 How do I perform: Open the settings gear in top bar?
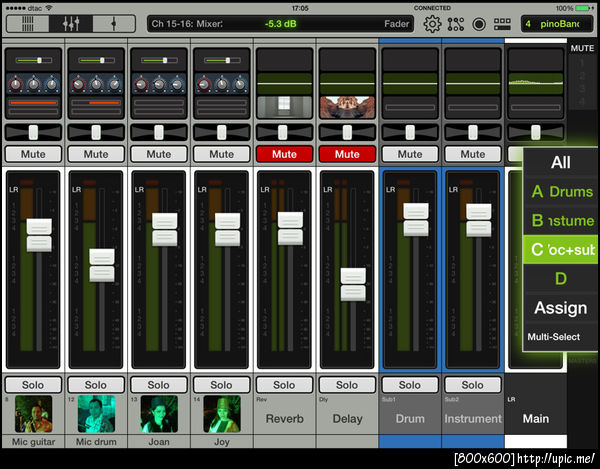pyautogui.click(x=432, y=23)
